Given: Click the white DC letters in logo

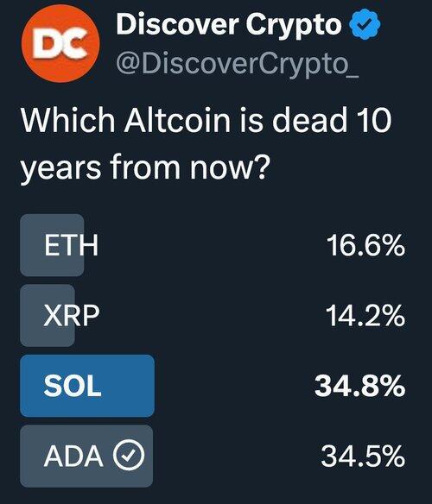Looking at the screenshot, I should pos(60,43).
